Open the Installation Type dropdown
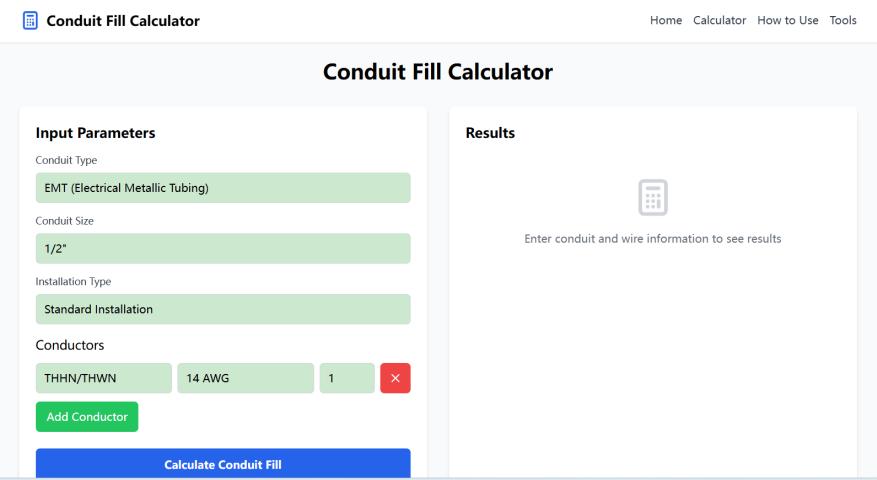This screenshot has height=480, width=877. pos(223,309)
